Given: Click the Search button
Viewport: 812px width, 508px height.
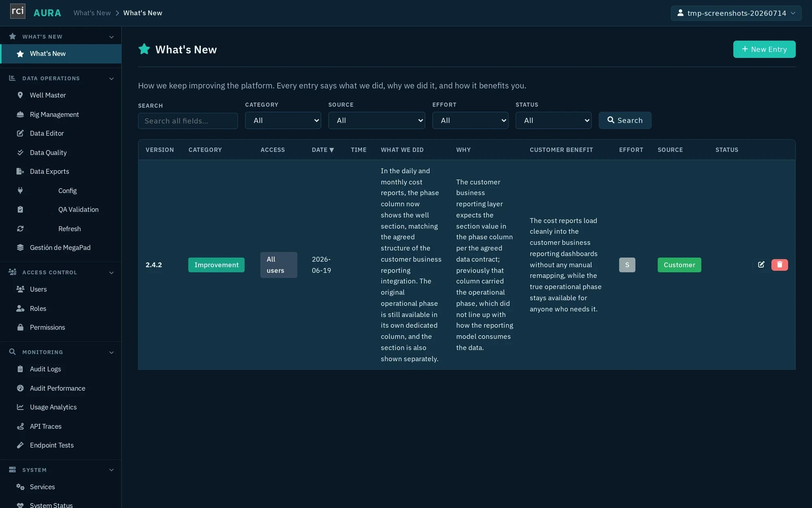Looking at the screenshot, I should (625, 120).
